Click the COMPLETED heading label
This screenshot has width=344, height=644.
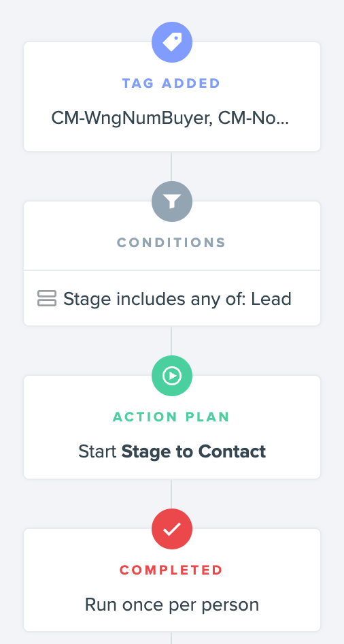click(171, 570)
